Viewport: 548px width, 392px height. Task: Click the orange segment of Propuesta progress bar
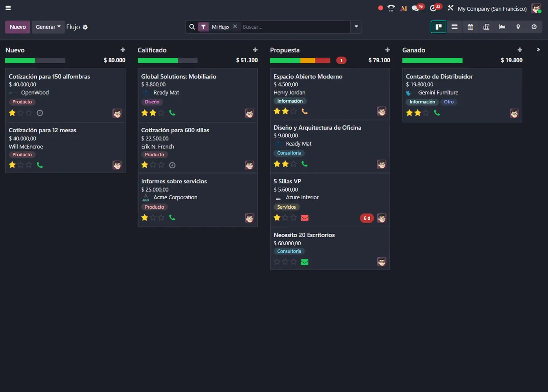[x=308, y=60]
